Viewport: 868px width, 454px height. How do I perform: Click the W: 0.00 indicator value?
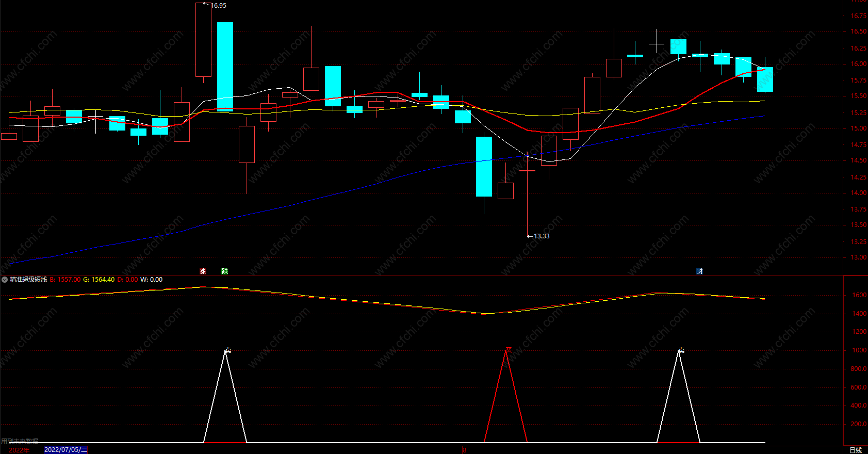(x=152, y=280)
